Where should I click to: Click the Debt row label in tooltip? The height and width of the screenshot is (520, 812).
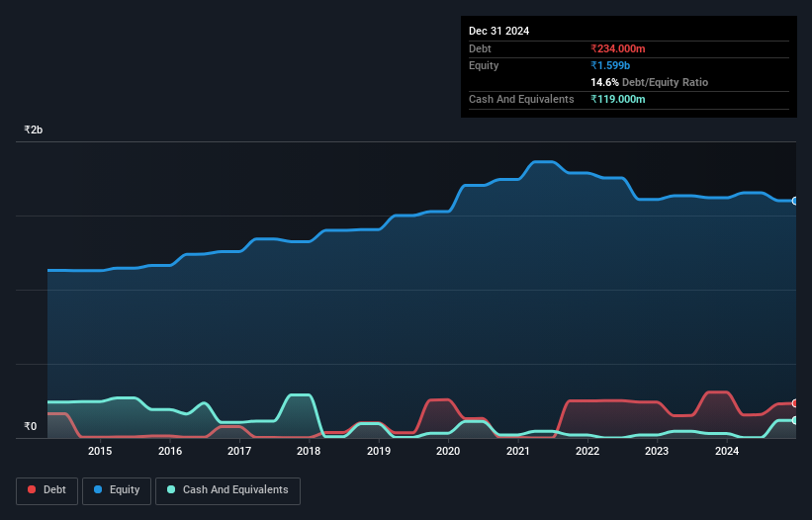pos(480,48)
